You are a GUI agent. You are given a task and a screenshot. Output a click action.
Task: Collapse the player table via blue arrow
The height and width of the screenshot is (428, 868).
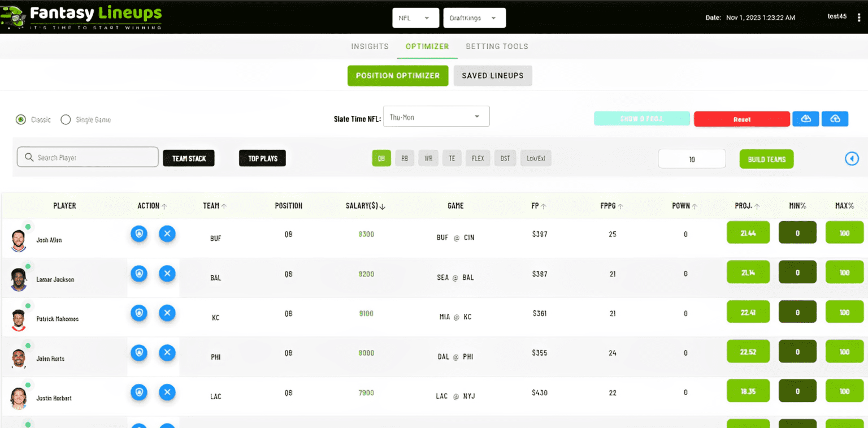click(852, 158)
